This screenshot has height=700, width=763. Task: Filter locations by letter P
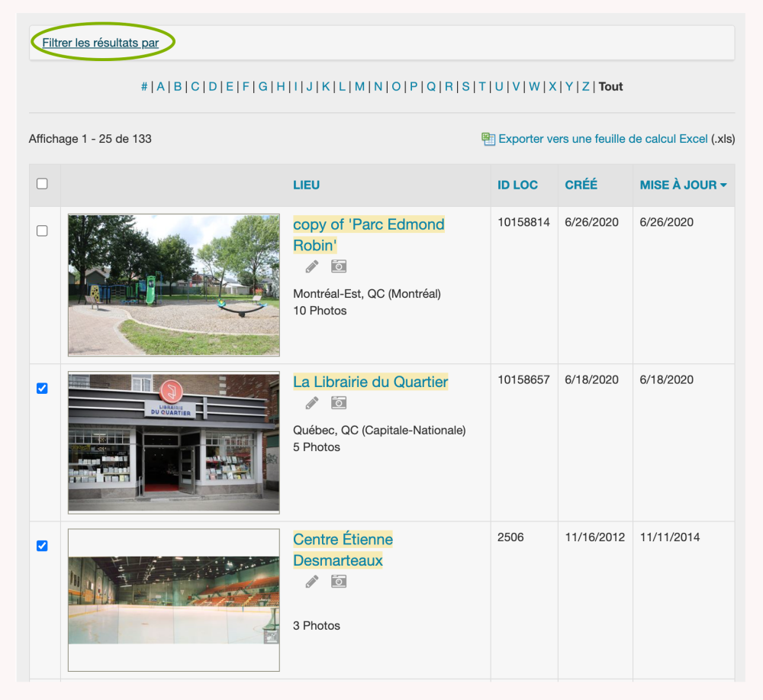(414, 87)
